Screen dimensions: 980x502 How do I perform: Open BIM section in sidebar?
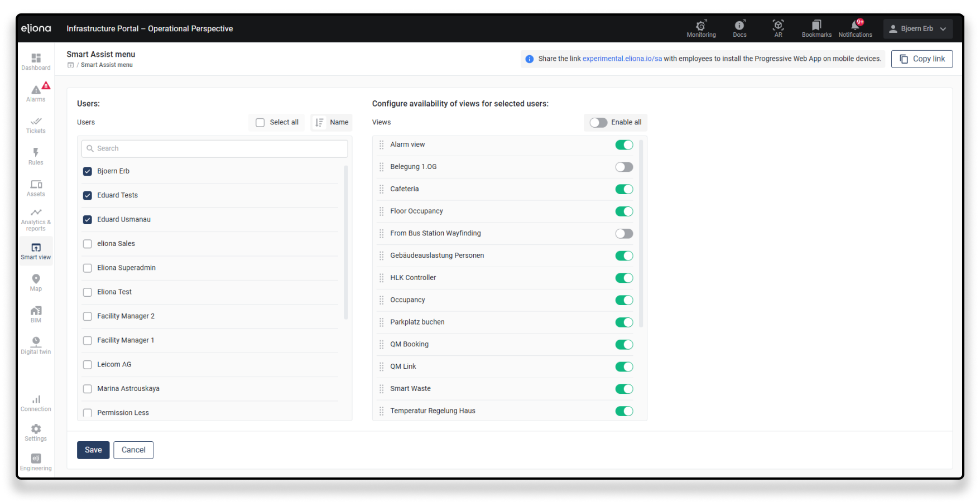pyautogui.click(x=36, y=314)
